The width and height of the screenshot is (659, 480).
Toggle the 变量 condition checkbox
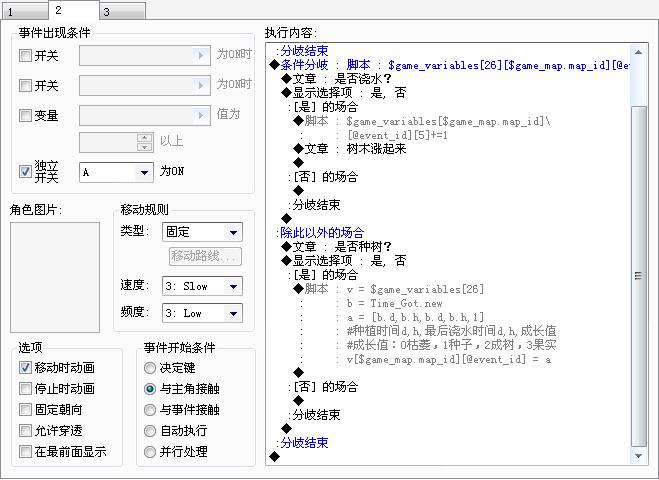tap(25, 116)
